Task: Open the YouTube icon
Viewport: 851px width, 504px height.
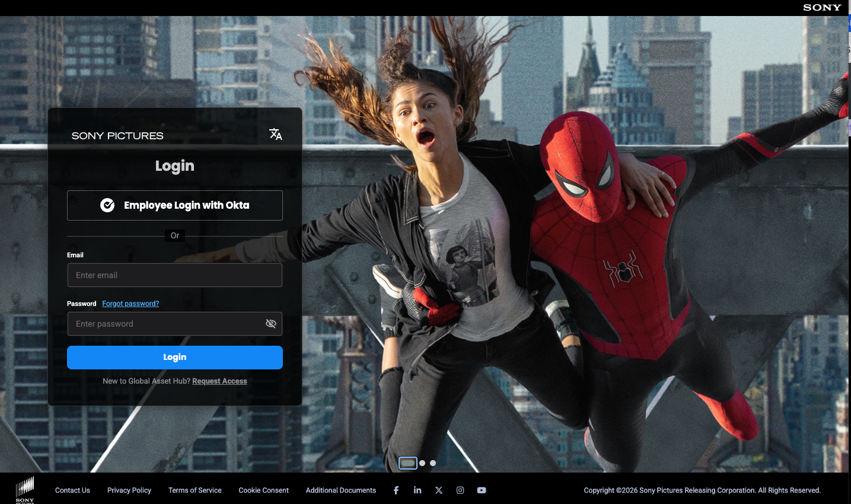Action: [482, 490]
